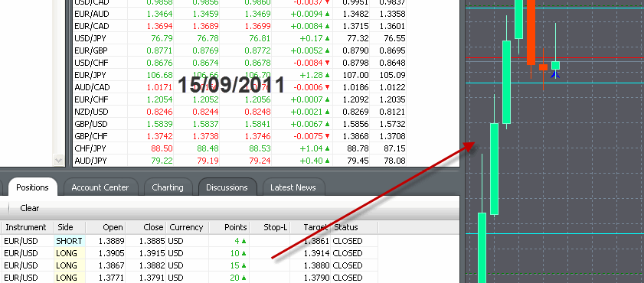Select the GBP/USD instrument row
This screenshot has height=283, width=644.
coord(240,124)
